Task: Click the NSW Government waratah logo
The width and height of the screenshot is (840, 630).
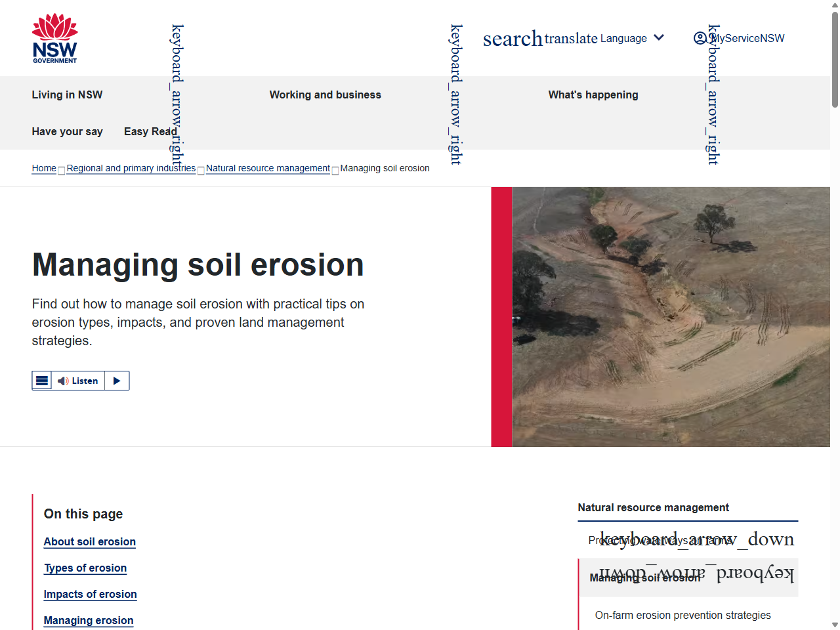Action: click(x=55, y=37)
